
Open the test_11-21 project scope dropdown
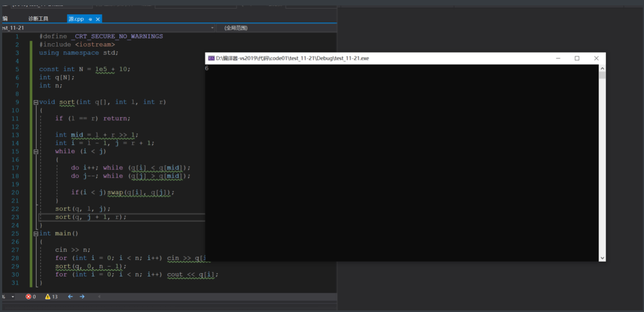(x=108, y=28)
